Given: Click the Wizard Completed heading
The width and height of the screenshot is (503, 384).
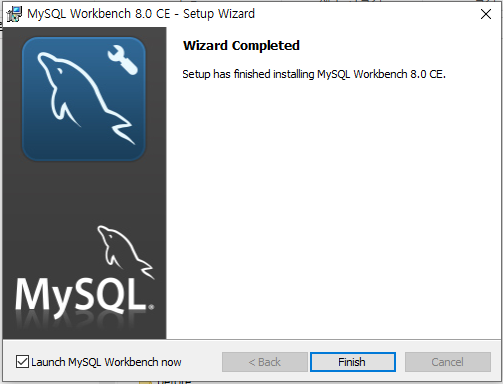Looking at the screenshot, I should pos(241,46).
